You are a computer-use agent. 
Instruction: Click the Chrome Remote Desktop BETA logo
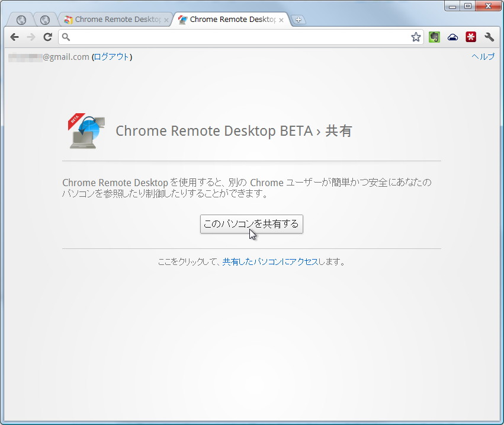pyautogui.click(x=86, y=131)
